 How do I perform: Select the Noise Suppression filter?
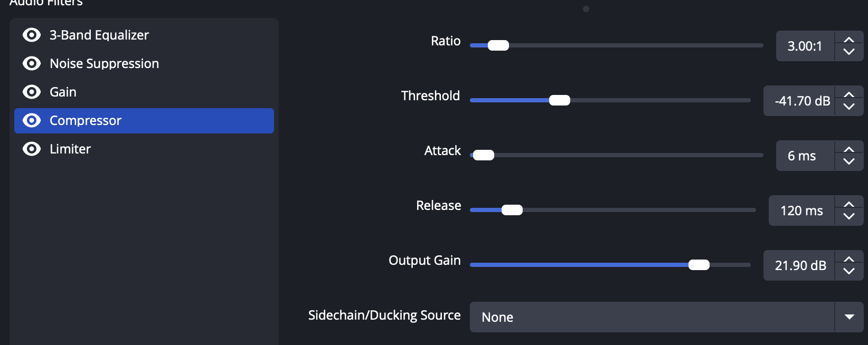point(104,63)
